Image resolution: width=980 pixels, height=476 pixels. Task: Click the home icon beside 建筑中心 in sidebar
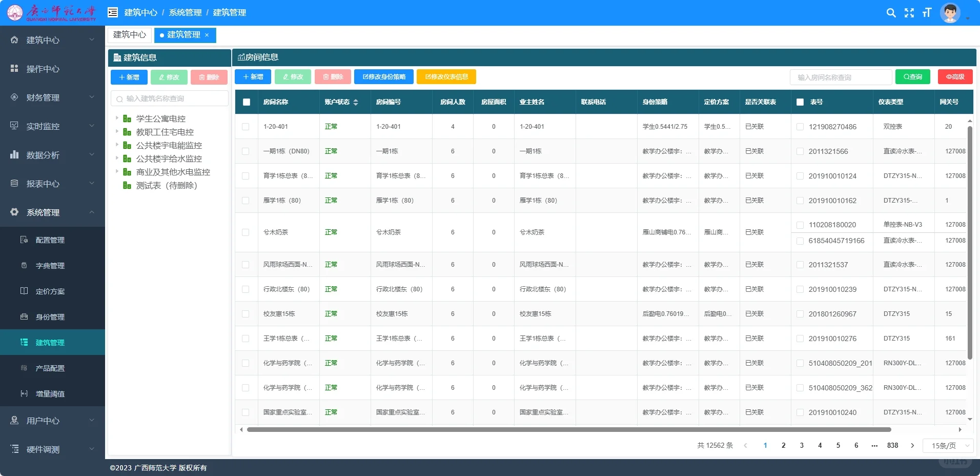[x=14, y=39]
